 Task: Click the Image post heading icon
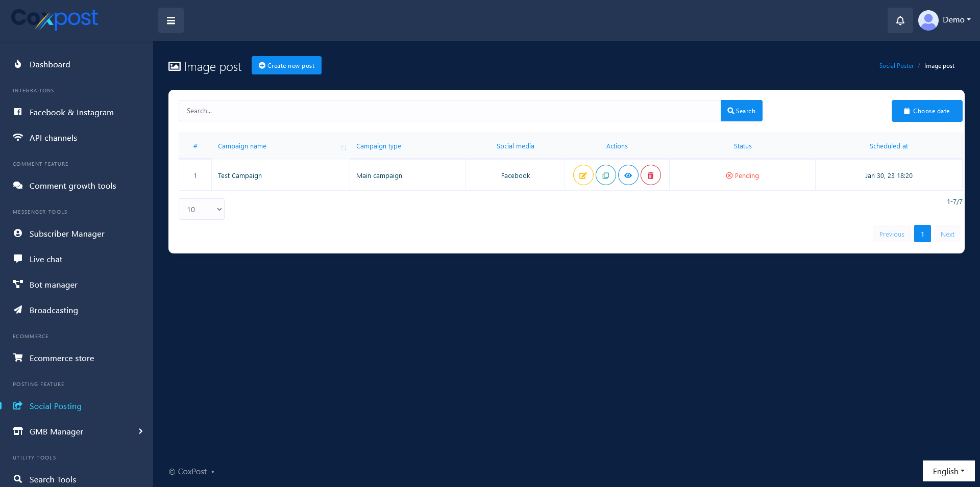click(175, 66)
